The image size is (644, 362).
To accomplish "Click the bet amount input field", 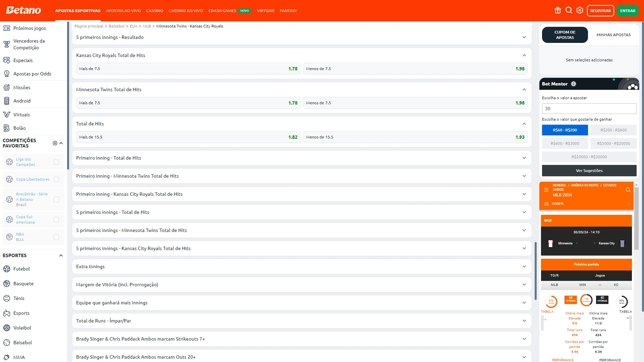I will pos(589,109).
